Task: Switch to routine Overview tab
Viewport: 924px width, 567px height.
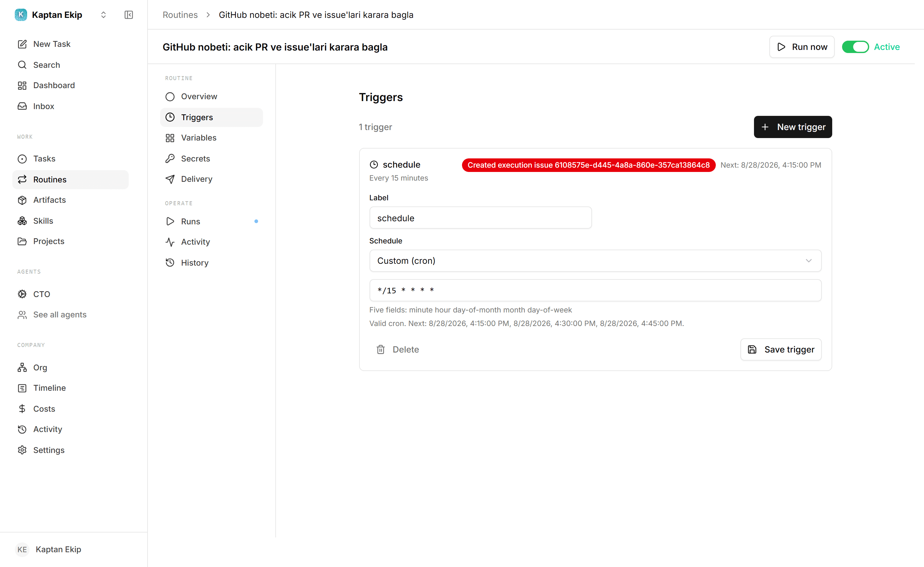Action: coord(212,96)
